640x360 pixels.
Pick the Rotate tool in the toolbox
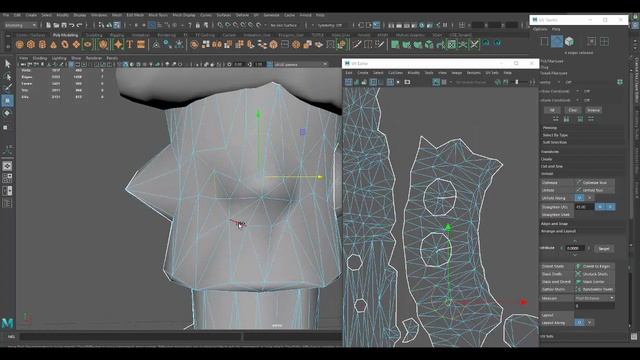click(x=7, y=113)
